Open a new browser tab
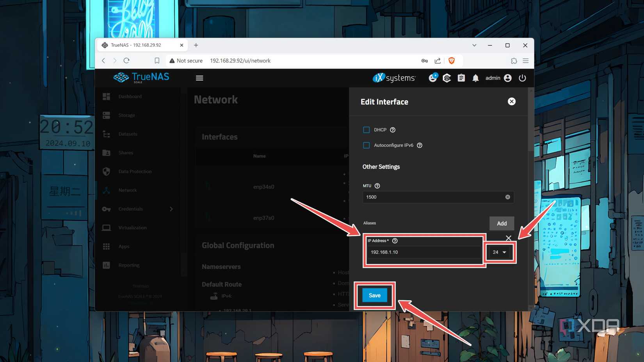 (196, 45)
